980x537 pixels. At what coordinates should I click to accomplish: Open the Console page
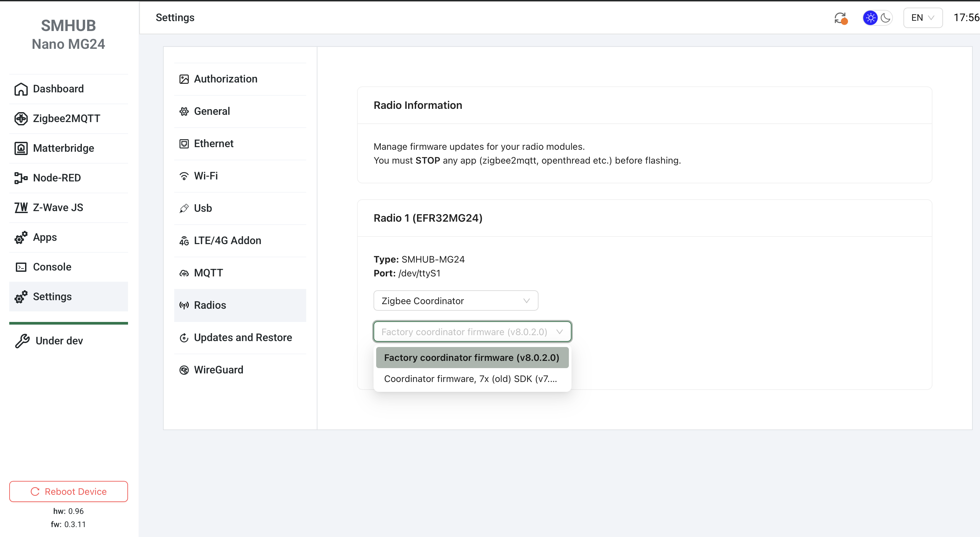coord(69,267)
